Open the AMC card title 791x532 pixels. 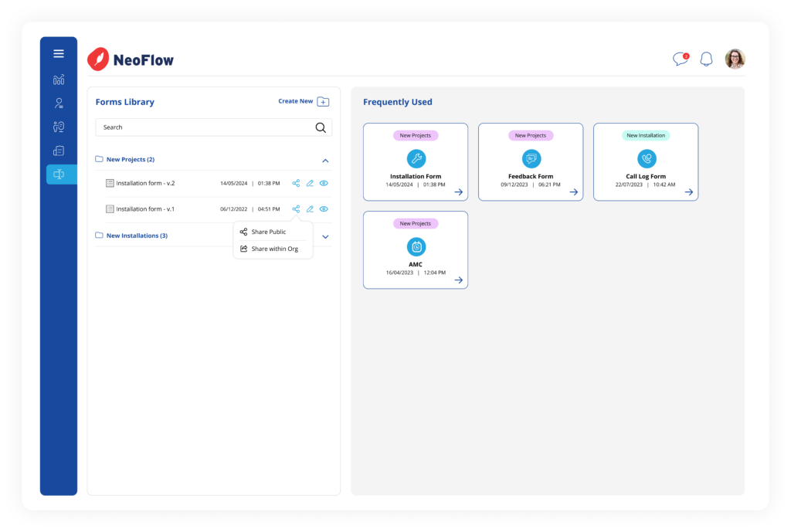click(416, 265)
